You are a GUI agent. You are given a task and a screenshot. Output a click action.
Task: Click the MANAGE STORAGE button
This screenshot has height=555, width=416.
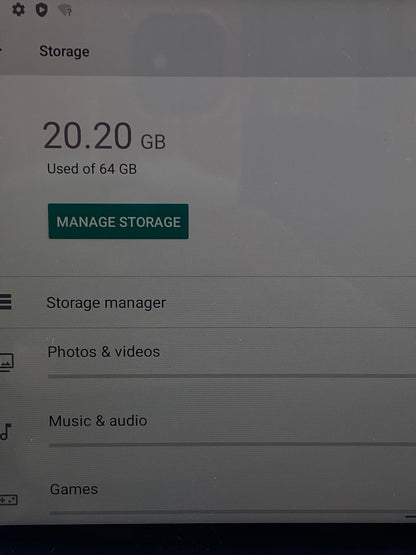click(118, 221)
